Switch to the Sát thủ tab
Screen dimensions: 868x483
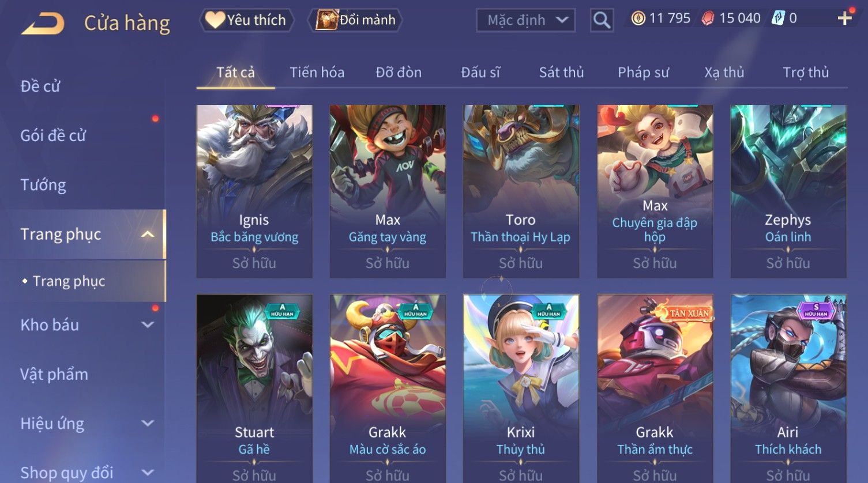pyautogui.click(x=561, y=72)
